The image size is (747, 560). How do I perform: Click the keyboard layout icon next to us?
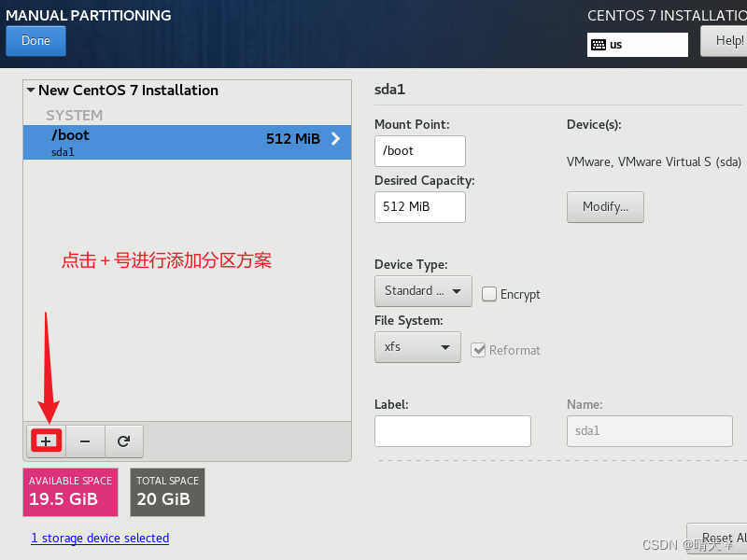(599, 45)
